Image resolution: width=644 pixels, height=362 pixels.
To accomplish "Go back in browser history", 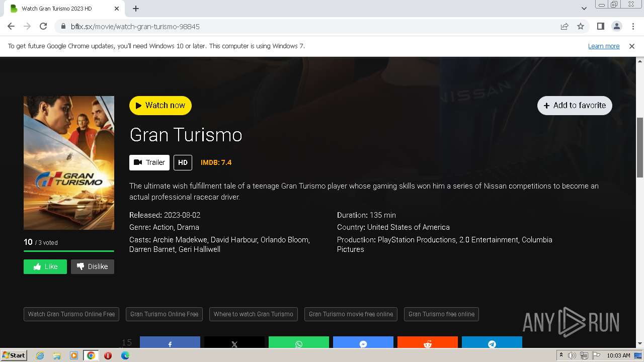I will click(x=11, y=26).
